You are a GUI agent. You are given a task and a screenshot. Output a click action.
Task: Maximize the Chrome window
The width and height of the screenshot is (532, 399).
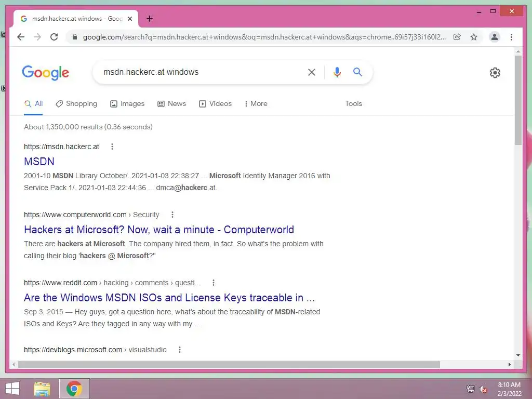(x=493, y=11)
